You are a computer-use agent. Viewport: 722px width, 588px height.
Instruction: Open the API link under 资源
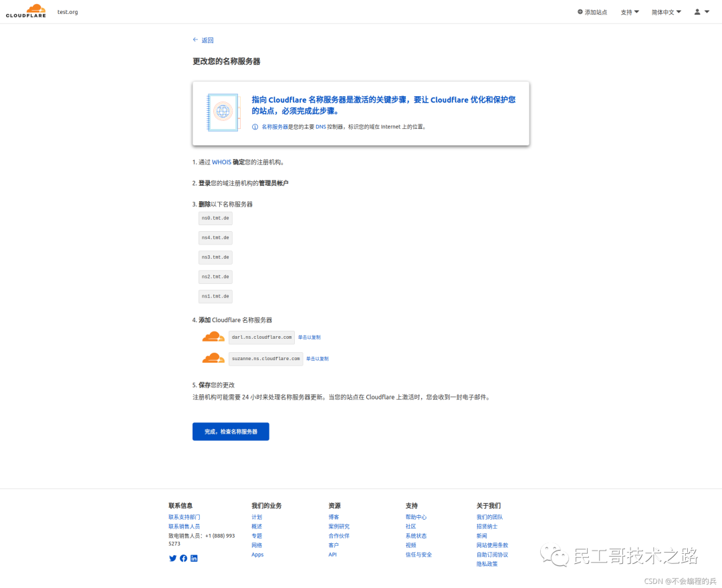[x=332, y=555]
